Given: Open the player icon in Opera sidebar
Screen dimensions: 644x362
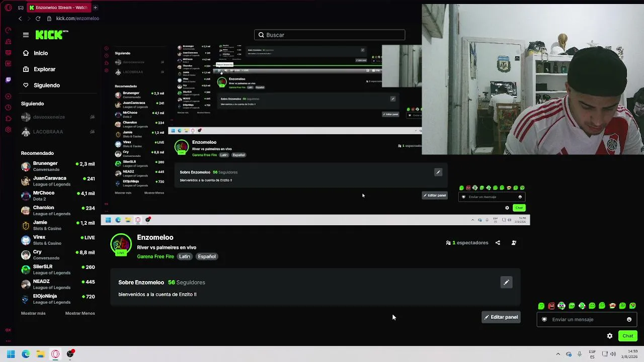Looking at the screenshot, I should [x=8, y=97].
